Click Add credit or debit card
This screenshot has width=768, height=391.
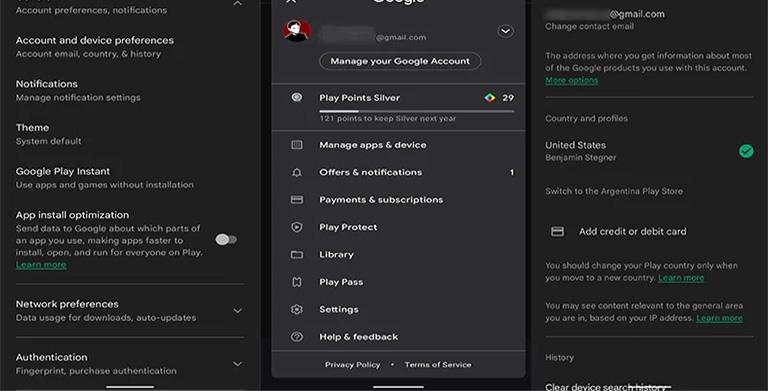[632, 231]
